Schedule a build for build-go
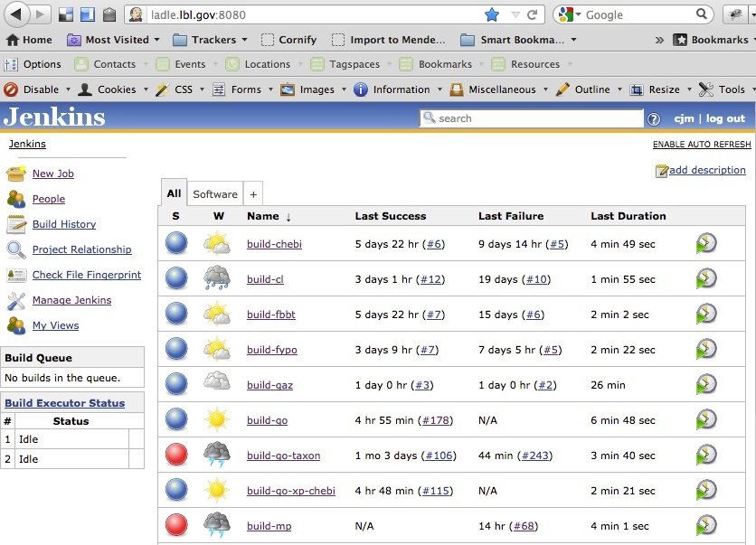This screenshot has height=545, width=756. tap(706, 419)
